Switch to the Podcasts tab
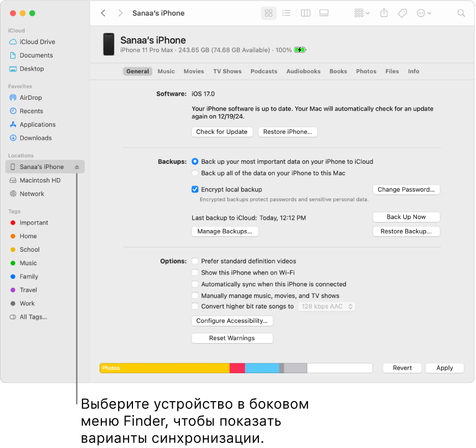476x448 pixels. 264,71
